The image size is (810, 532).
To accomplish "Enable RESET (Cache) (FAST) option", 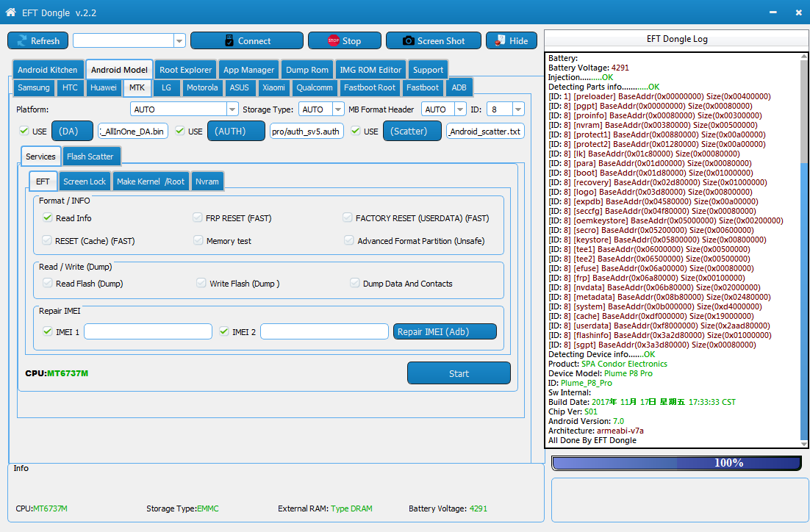I will pos(47,240).
